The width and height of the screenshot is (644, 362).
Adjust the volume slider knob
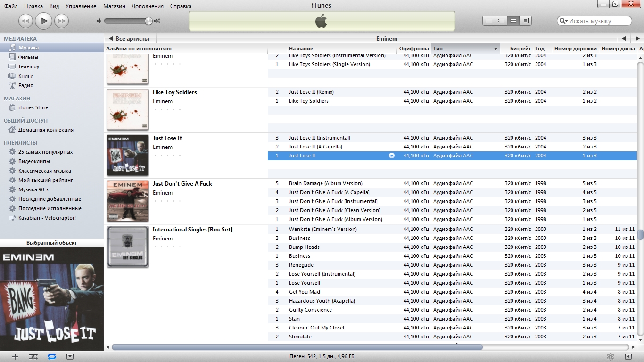click(x=149, y=21)
